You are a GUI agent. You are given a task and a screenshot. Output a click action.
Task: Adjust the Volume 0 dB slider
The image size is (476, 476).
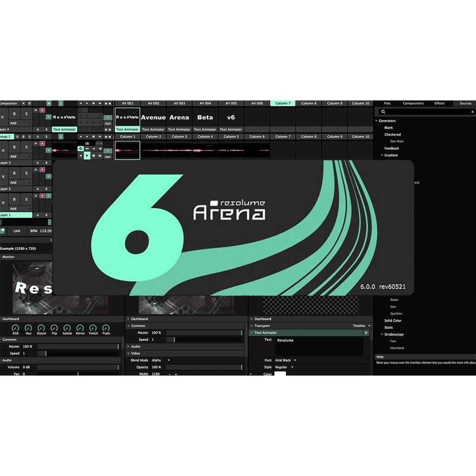tap(78, 367)
